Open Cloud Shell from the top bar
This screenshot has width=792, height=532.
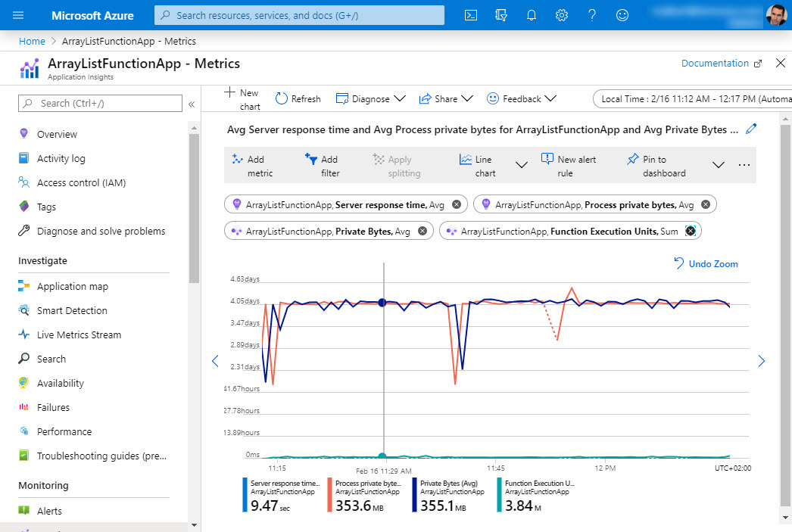pyautogui.click(x=471, y=15)
